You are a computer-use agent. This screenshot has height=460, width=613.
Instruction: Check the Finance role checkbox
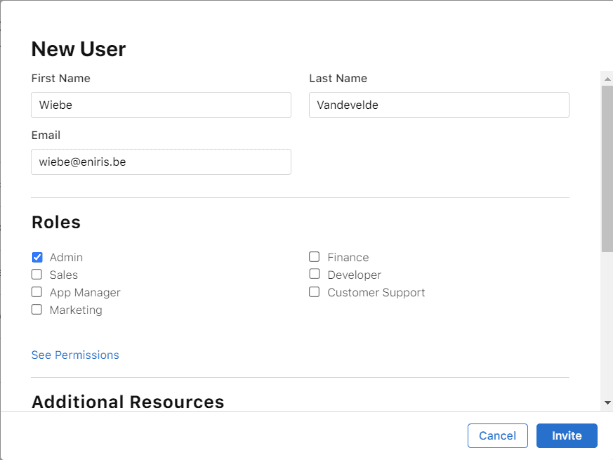coord(314,257)
